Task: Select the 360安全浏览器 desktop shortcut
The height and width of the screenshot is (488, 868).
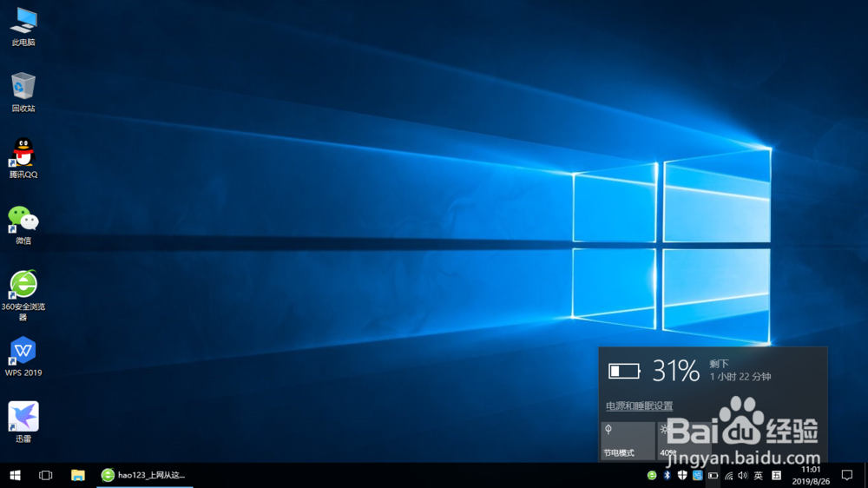Action: coord(23,295)
